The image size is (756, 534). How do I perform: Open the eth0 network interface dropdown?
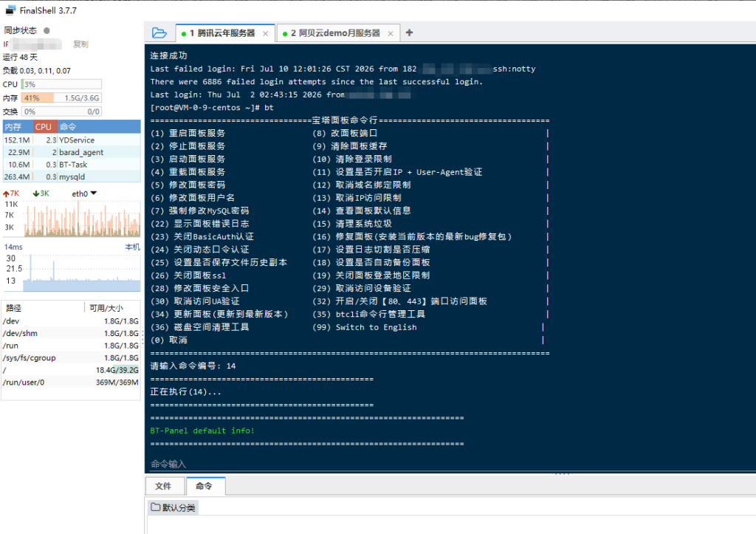click(84, 194)
